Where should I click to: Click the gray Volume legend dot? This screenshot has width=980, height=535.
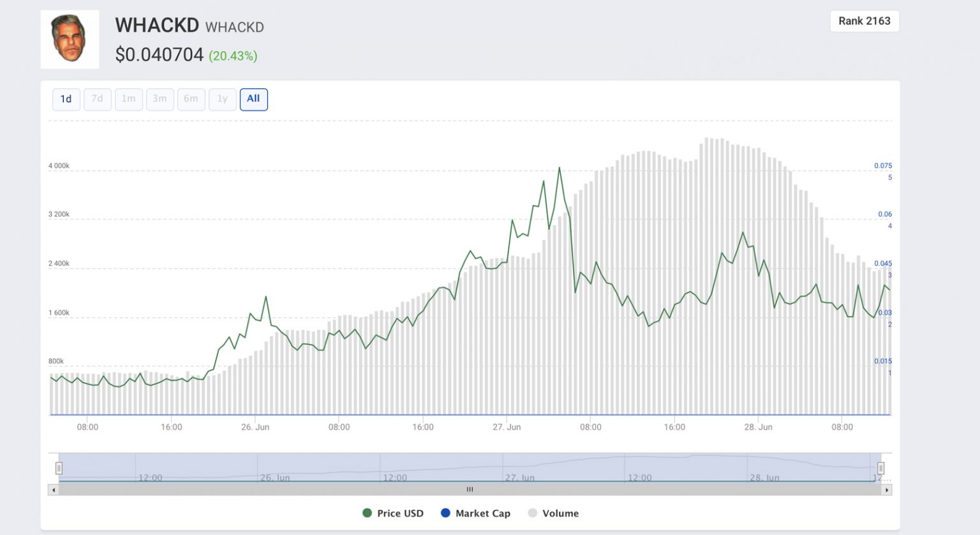pyautogui.click(x=533, y=513)
